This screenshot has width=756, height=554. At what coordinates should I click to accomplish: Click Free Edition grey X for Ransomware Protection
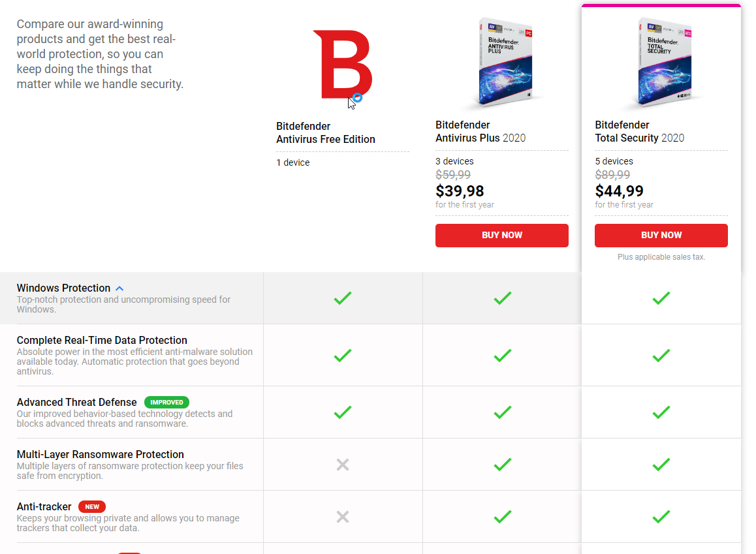343,465
